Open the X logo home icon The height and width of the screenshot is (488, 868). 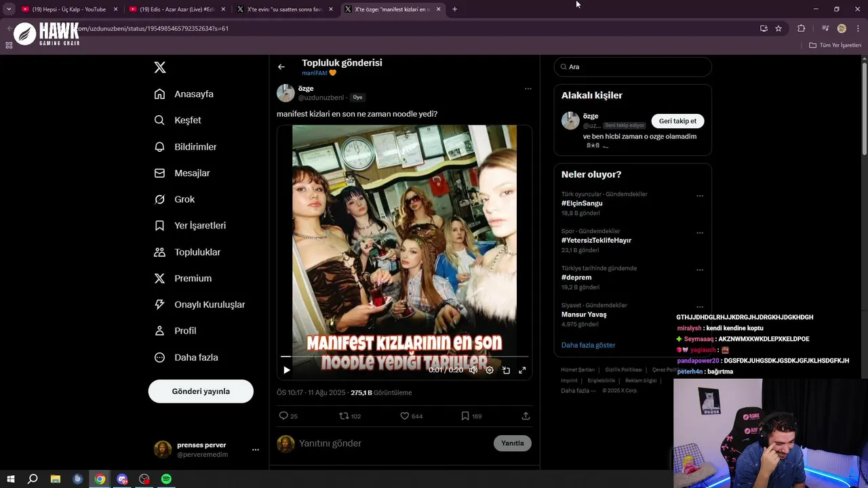point(160,67)
